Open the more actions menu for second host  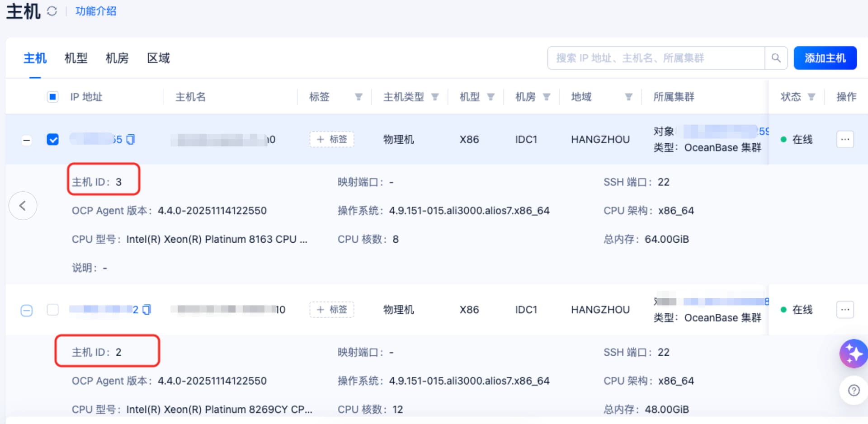(x=844, y=310)
